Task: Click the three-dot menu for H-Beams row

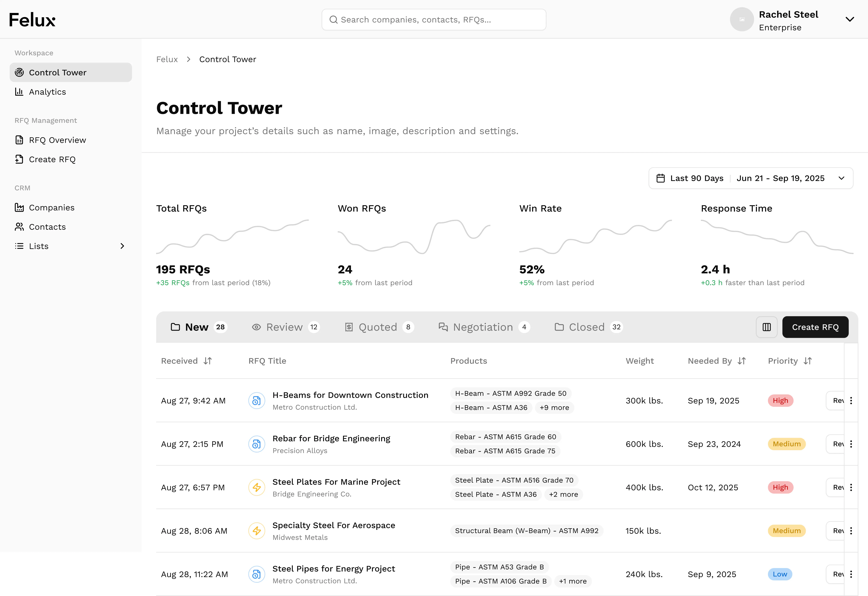Action: pyautogui.click(x=851, y=401)
